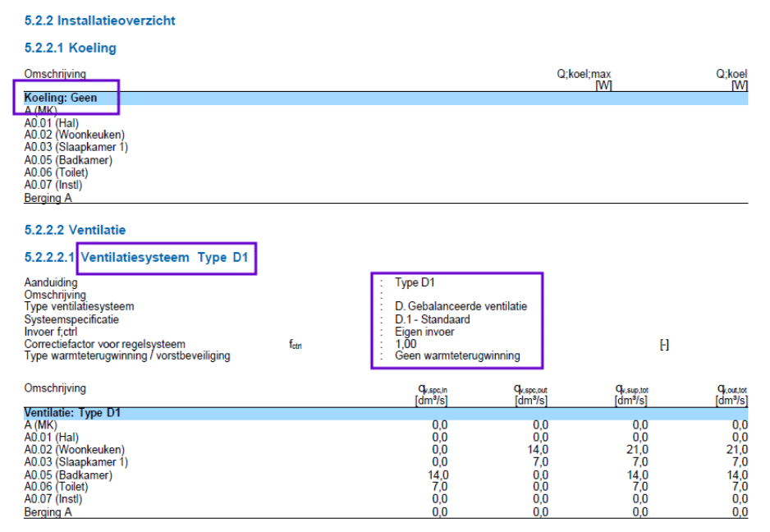The height and width of the screenshot is (532, 770).
Task: Click the Ventilatiesysteem Type D1 heading
Action: pos(164,258)
